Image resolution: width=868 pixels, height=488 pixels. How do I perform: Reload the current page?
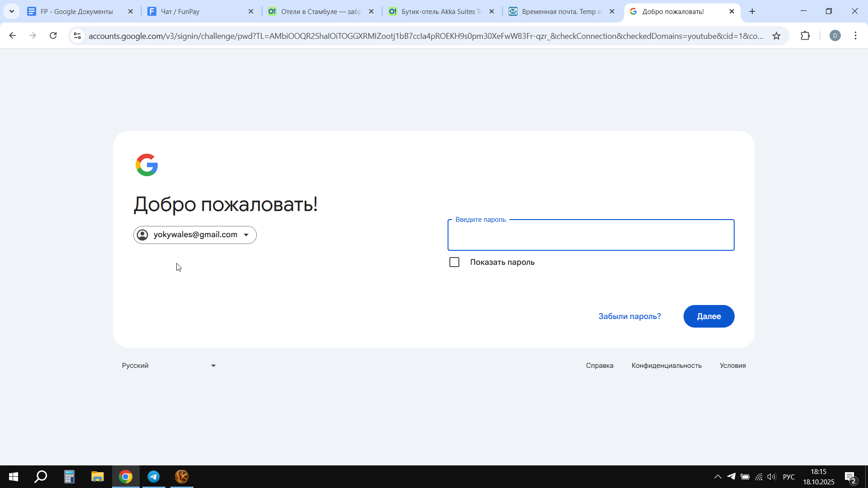53,36
